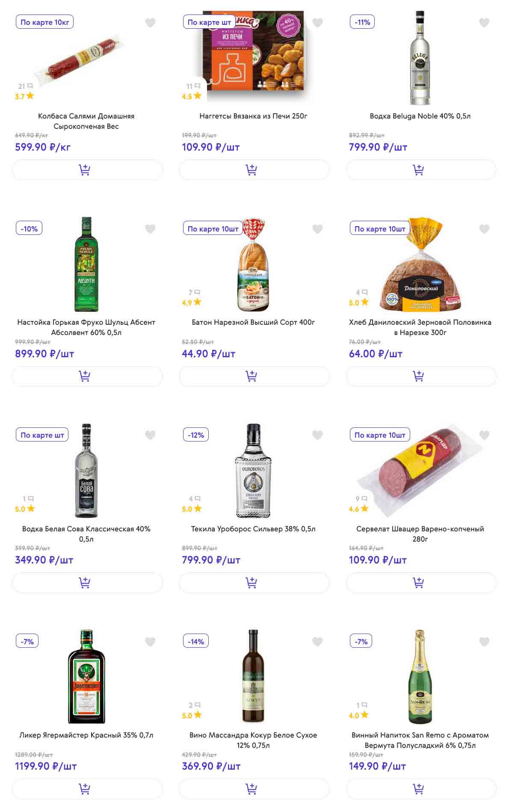View the Jägermeister bottle image
Viewport: 512px width, 812px height.
coord(86,676)
